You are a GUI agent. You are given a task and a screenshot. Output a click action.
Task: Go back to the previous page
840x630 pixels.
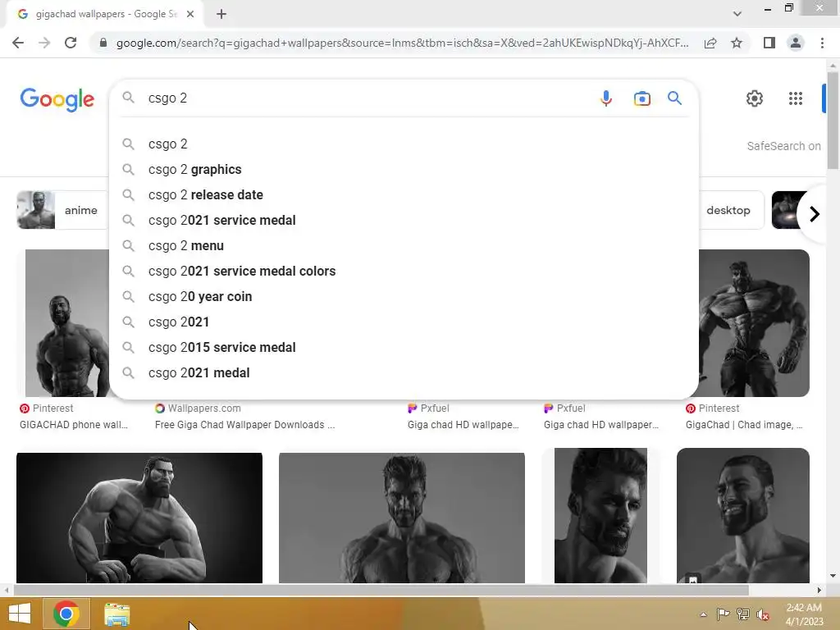point(18,43)
